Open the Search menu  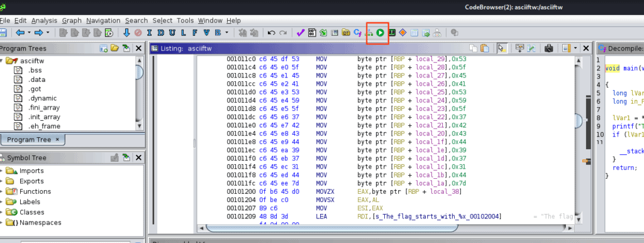[136, 21]
